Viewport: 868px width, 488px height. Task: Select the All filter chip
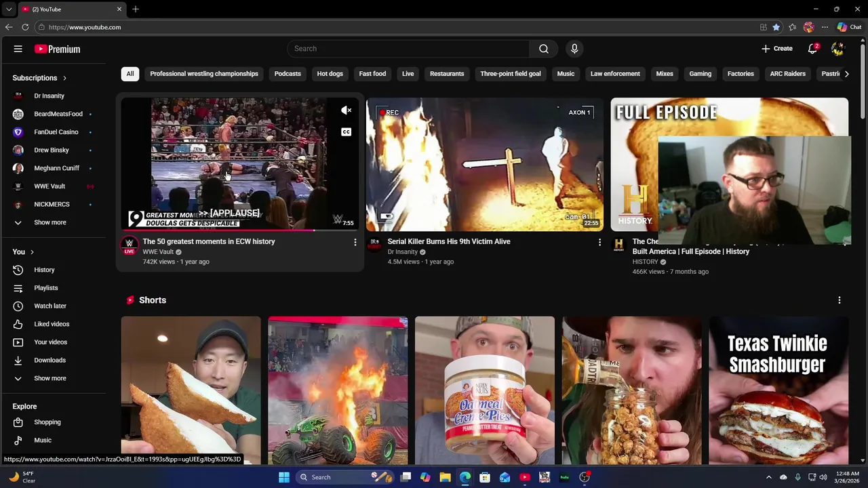click(130, 74)
